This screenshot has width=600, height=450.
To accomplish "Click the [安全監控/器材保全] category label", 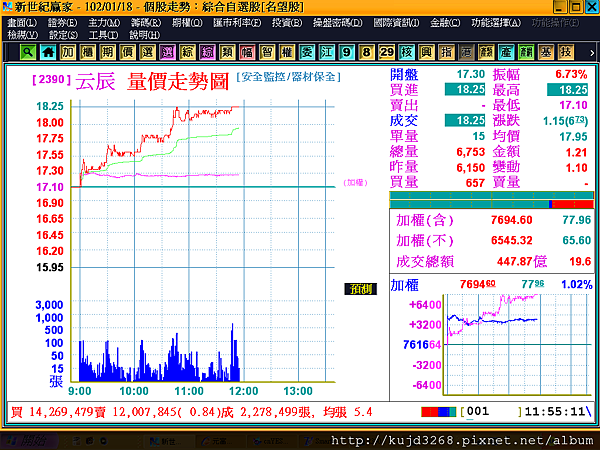I will [288, 77].
